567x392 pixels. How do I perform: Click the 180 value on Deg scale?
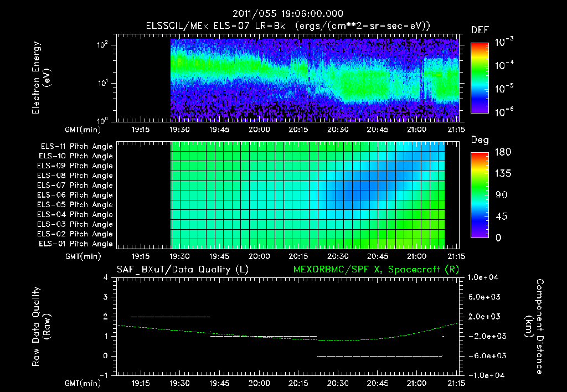[x=503, y=152]
